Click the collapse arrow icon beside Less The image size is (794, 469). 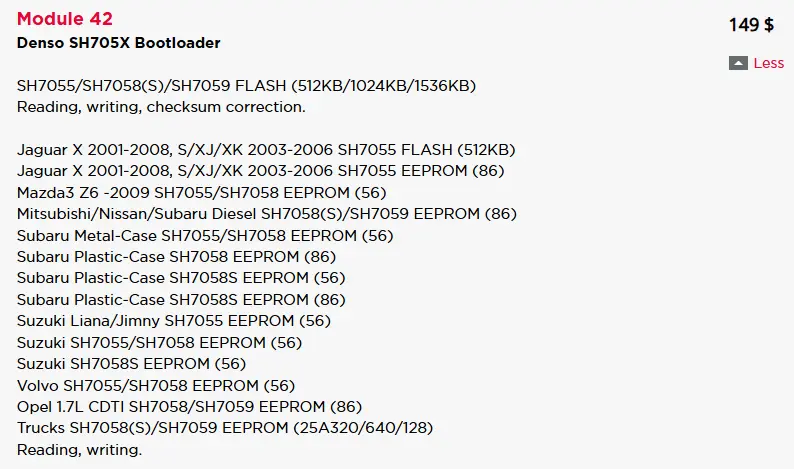click(x=739, y=63)
